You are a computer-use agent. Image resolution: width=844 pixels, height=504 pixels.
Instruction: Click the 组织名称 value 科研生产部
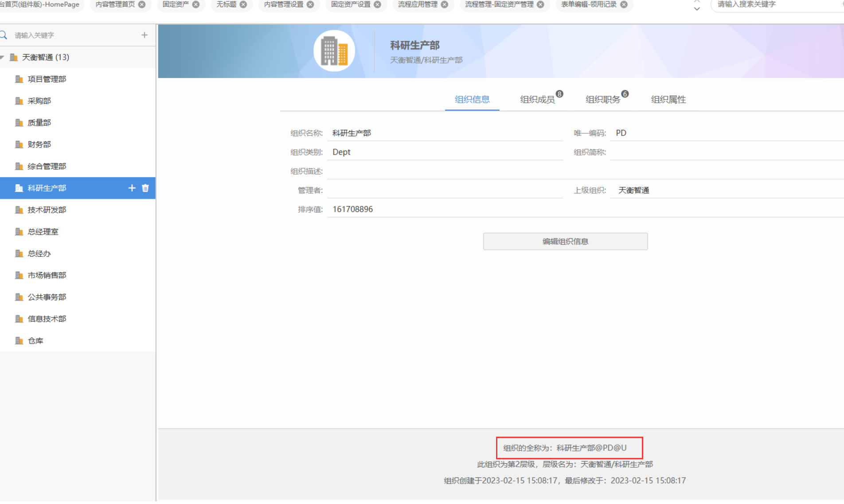point(352,133)
